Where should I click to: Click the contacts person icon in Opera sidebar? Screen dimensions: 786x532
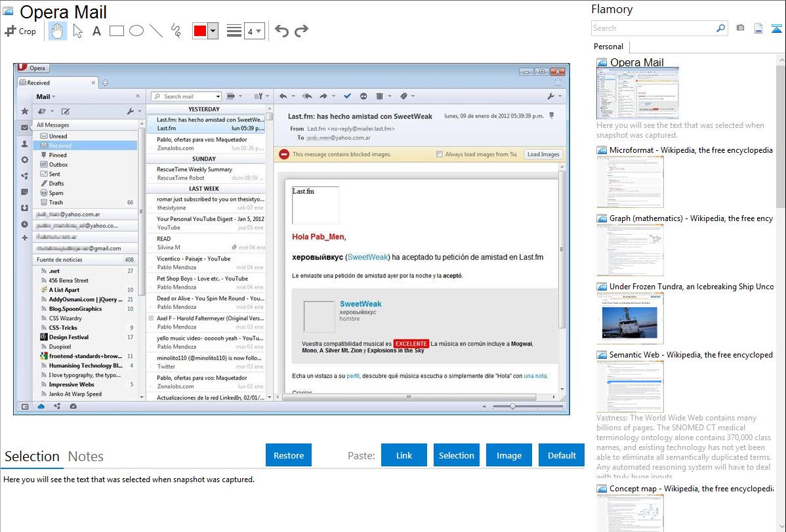click(x=24, y=144)
